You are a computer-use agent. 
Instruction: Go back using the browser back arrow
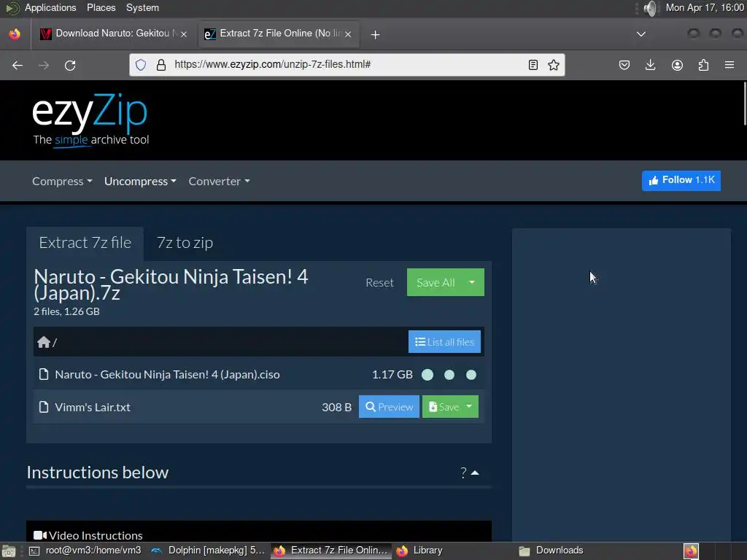18,65
